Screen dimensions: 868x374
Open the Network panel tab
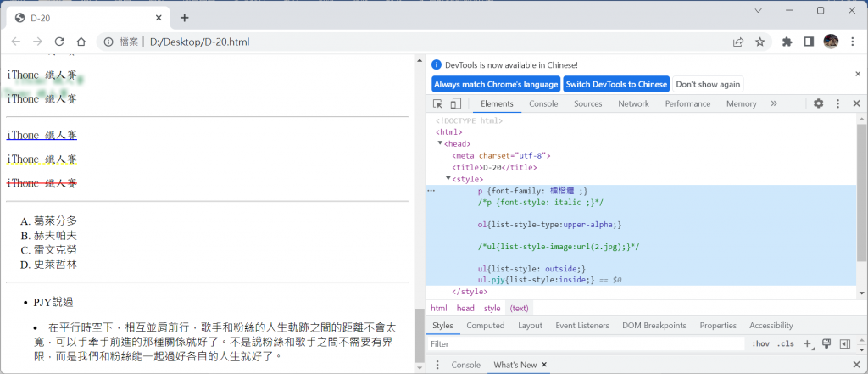coord(634,103)
